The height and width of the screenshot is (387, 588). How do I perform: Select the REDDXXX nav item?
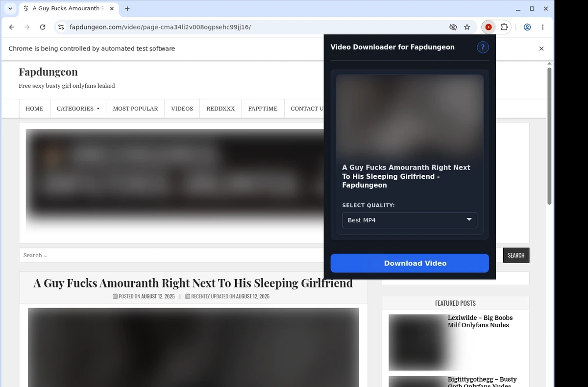click(220, 109)
